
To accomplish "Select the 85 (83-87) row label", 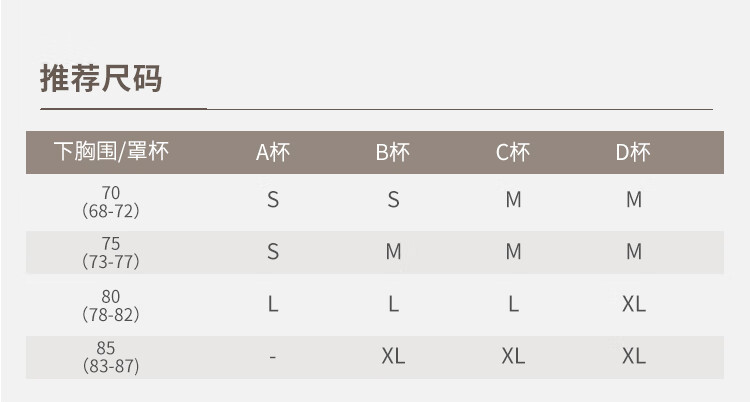I will click(x=111, y=357).
